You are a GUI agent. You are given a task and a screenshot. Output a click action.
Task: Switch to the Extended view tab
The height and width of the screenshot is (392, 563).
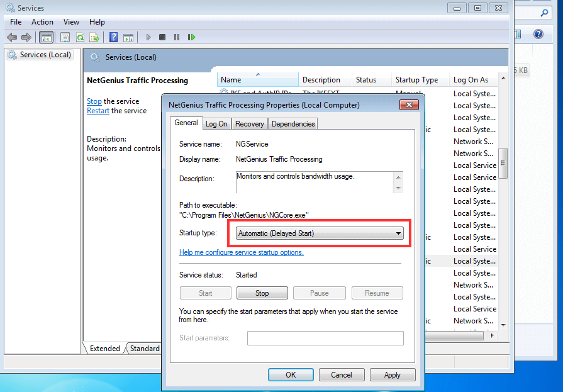(x=104, y=349)
